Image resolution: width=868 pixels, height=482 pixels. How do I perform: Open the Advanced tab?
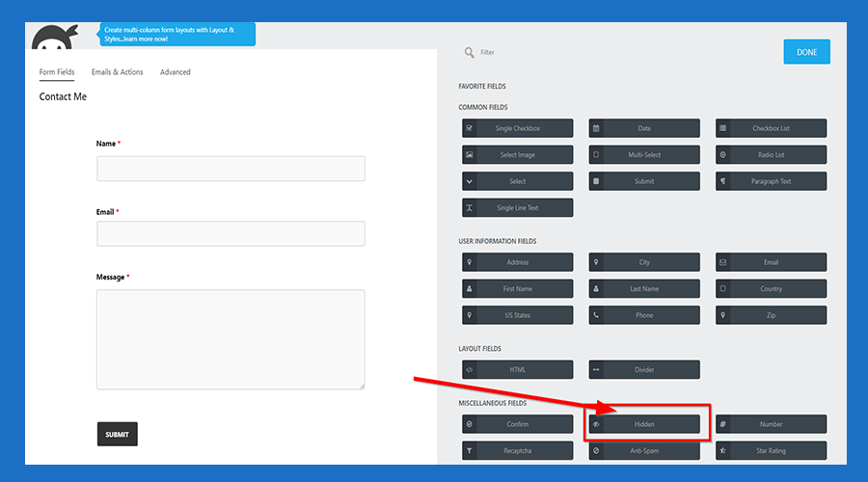coord(176,72)
